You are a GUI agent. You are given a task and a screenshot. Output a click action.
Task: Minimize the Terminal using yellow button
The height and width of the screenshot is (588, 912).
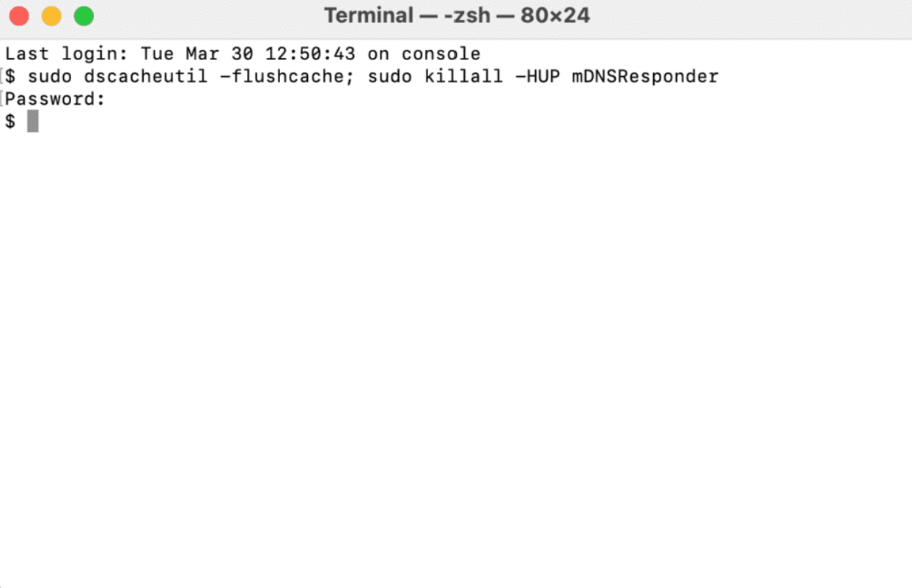click(x=51, y=15)
